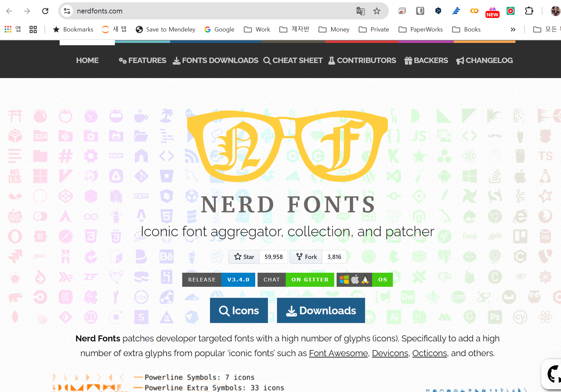The image size is (561, 392).
Task: Click the Chrome profile avatar
Action: tap(555, 11)
